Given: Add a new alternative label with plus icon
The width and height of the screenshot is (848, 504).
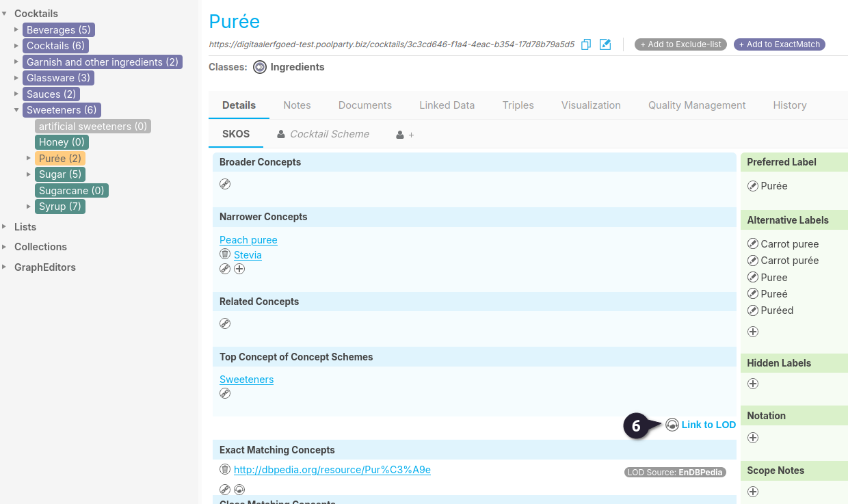Looking at the screenshot, I should (x=753, y=332).
